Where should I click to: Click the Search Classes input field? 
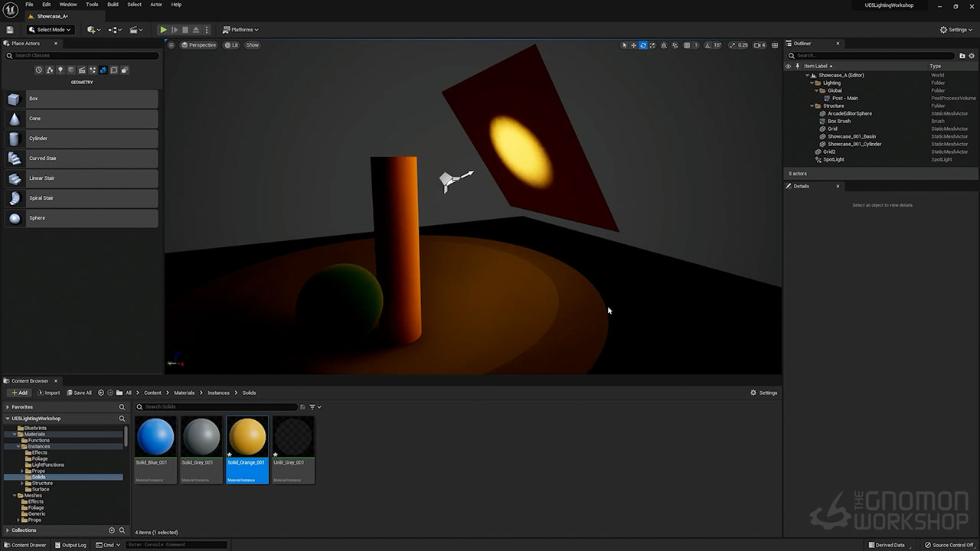[84, 55]
